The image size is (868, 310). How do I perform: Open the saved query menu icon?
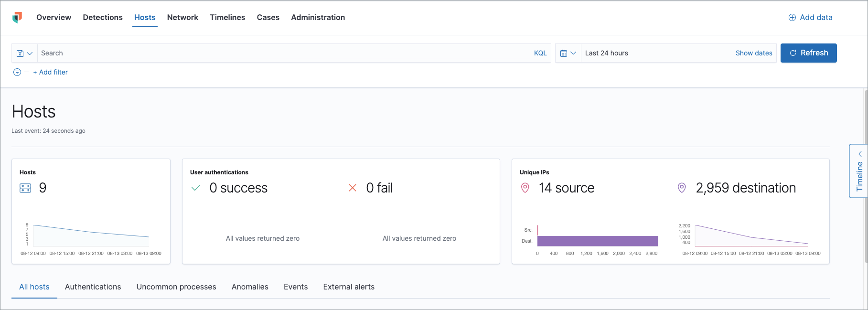point(24,53)
